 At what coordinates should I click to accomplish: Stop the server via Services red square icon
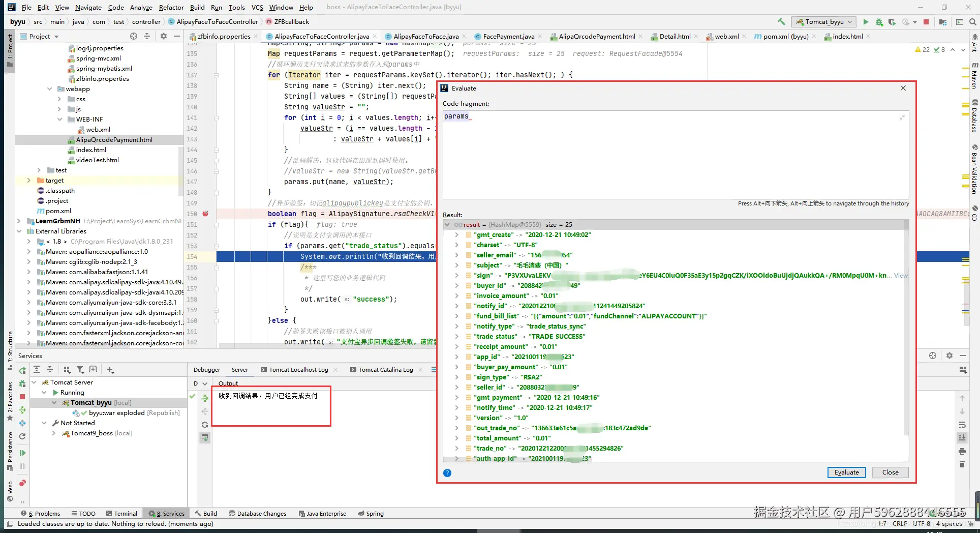pos(22,397)
